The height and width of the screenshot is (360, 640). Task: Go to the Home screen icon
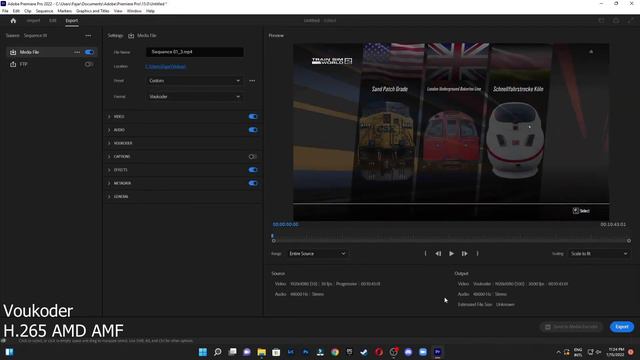13,20
